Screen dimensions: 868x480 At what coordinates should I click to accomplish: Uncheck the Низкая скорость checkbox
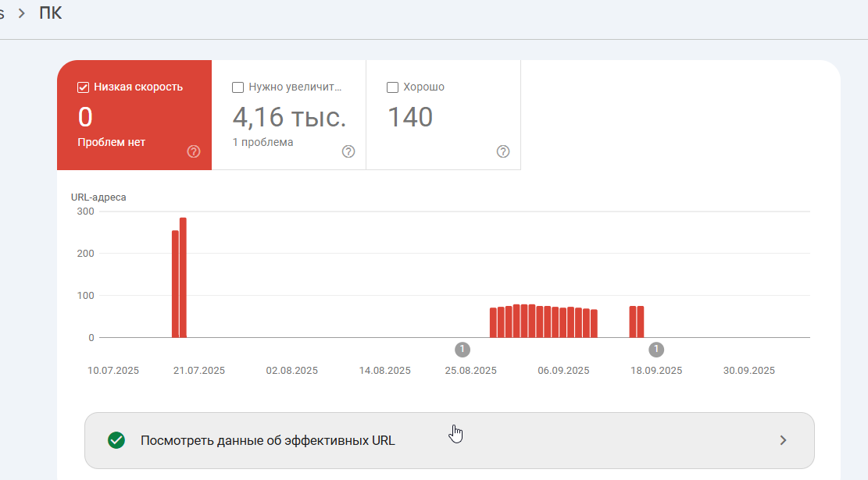(83, 87)
